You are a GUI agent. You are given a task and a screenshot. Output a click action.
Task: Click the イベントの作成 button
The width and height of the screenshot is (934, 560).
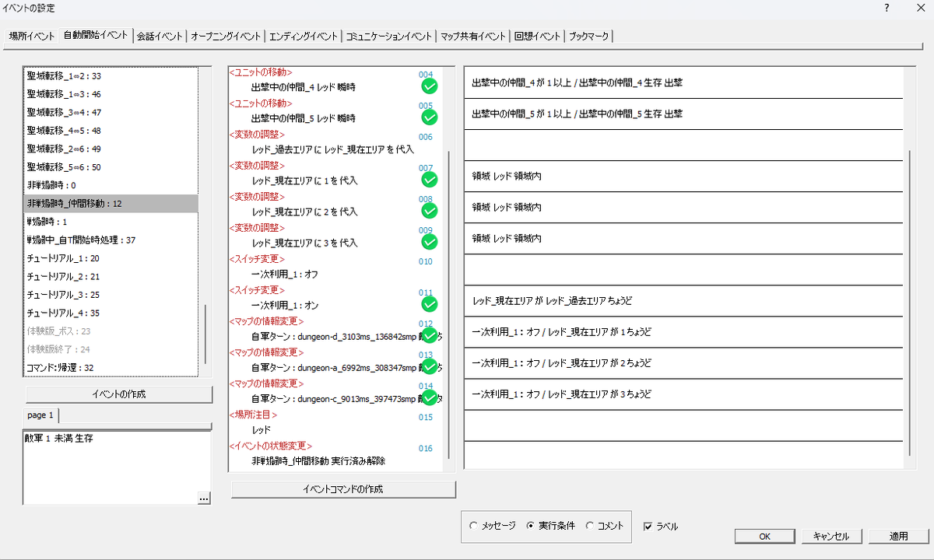[x=118, y=394]
